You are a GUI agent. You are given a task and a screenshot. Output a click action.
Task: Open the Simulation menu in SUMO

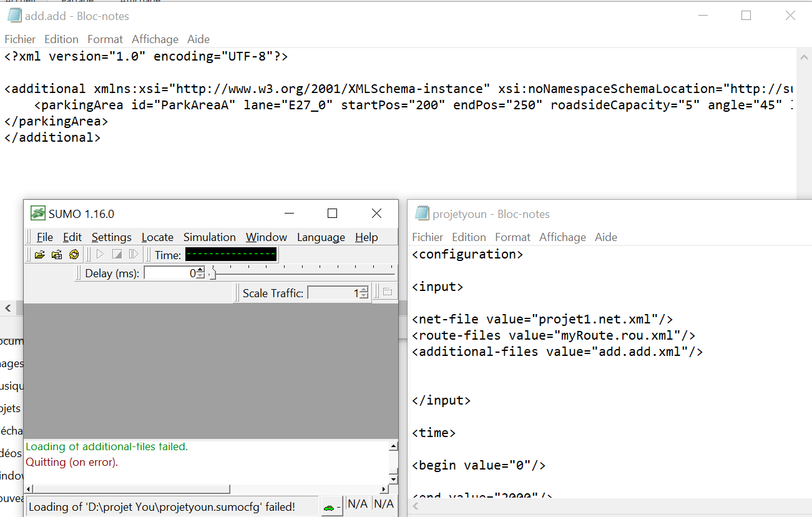[209, 237]
